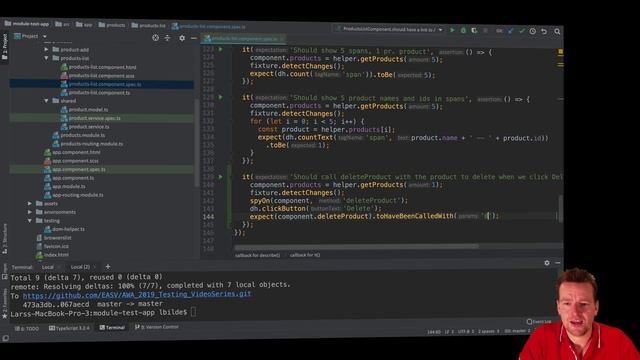
Task: Run test gutter arrow at line 229
Action: (x=220, y=97)
